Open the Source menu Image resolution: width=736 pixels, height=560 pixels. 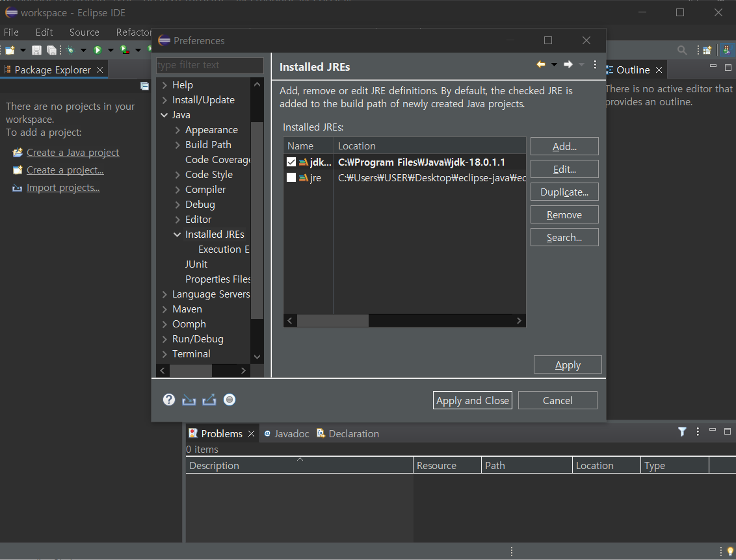point(85,32)
